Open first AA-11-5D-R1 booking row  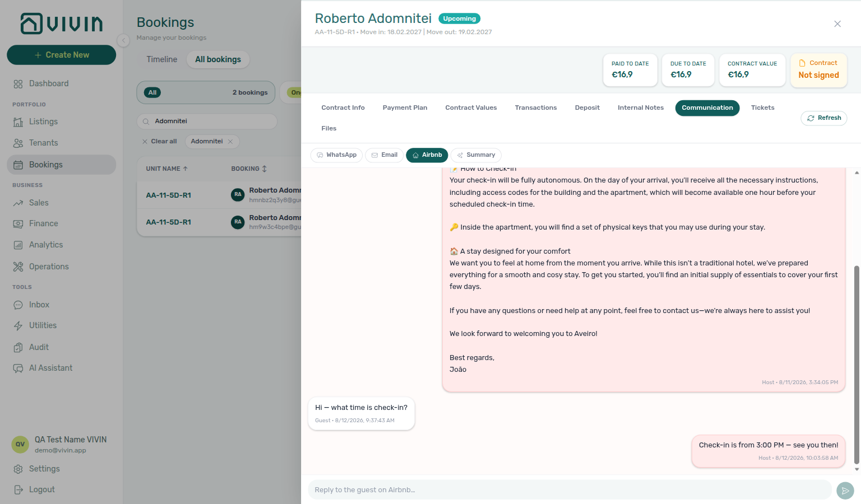tap(219, 195)
